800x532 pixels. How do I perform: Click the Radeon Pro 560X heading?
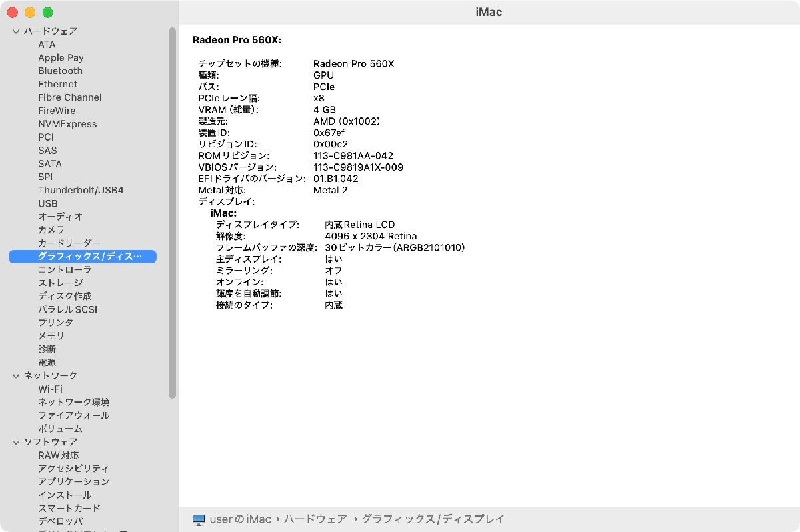click(x=237, y=40)
